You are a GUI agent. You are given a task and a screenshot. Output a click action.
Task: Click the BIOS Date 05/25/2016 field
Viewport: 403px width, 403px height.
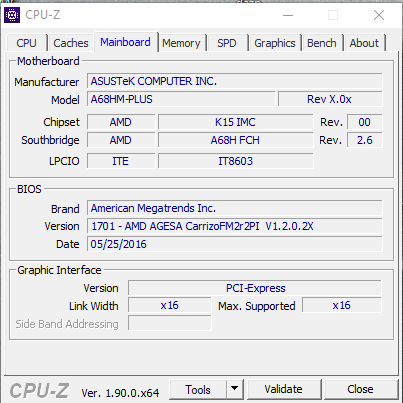coord(235,244)
